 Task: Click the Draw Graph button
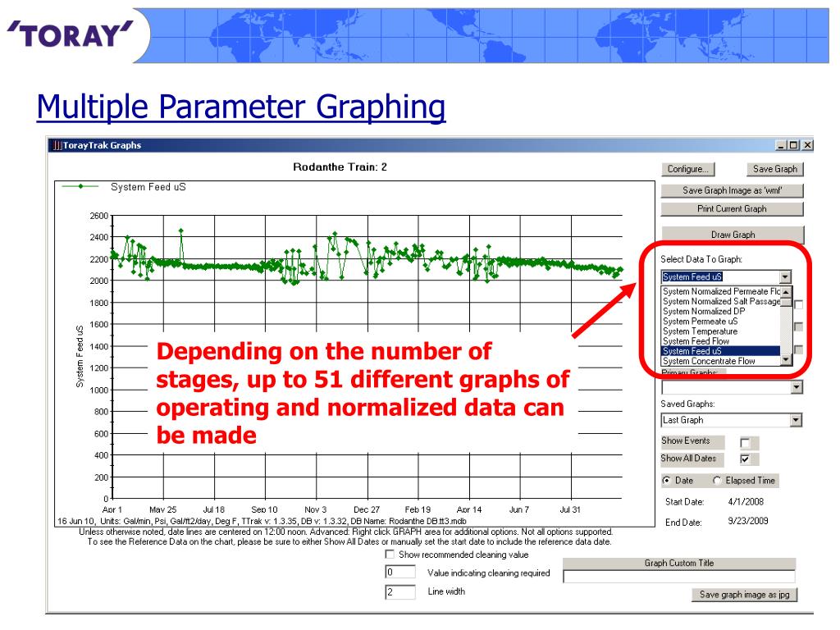point(733,235)
